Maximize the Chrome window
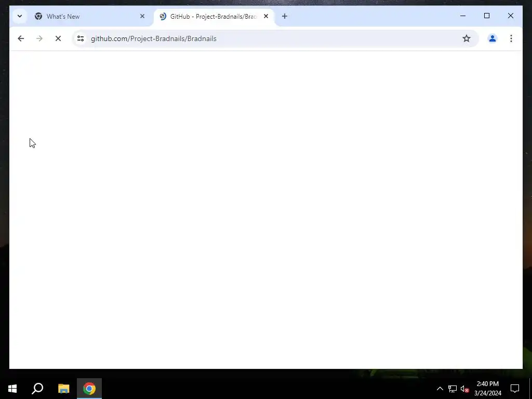This screenshot has height=399, width=532. 486,16
